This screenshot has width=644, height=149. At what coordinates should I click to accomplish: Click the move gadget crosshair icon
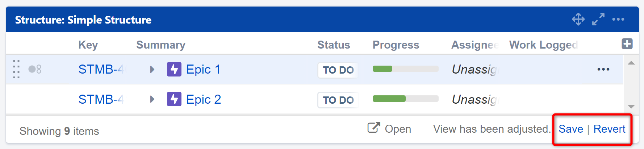pyautogui.click(x=578, y=19)
